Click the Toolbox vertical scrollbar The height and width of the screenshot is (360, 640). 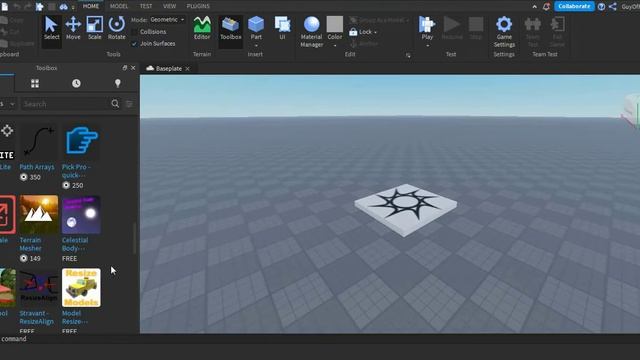134,238
